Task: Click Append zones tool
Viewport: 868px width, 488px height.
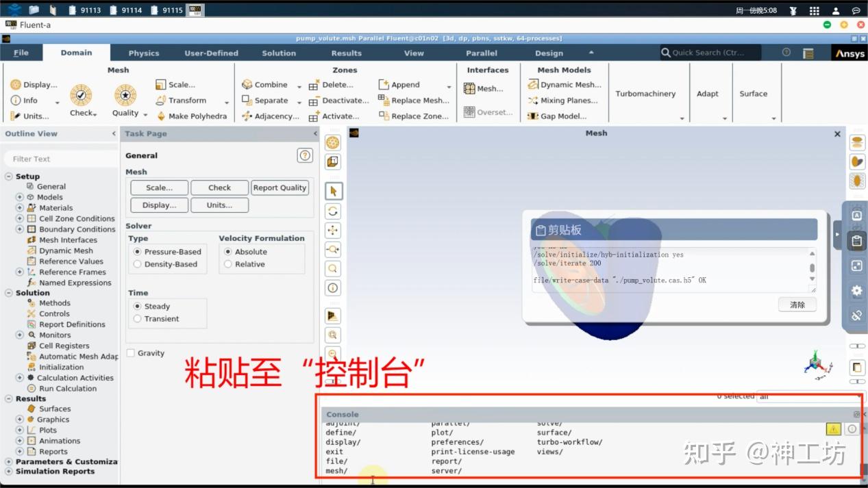Action: click(x=399, y=85)
